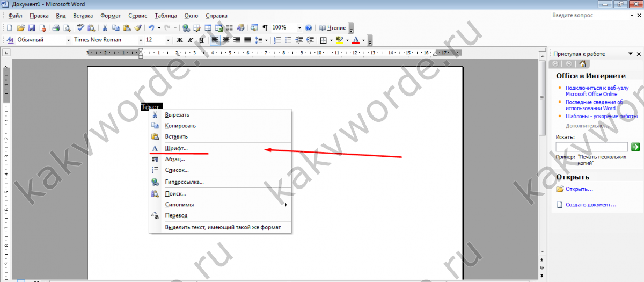Viewport: 644px width, 282px height.
Task: Open the font color dropdown arrow
Action: 363,40
